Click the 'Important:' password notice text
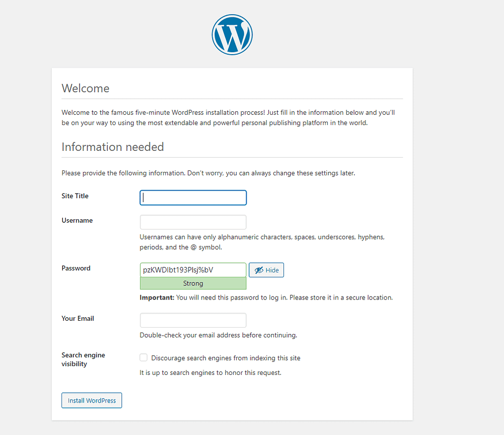Image resolution: width=504 pixels, height=435 pixels. coord(266,297)
